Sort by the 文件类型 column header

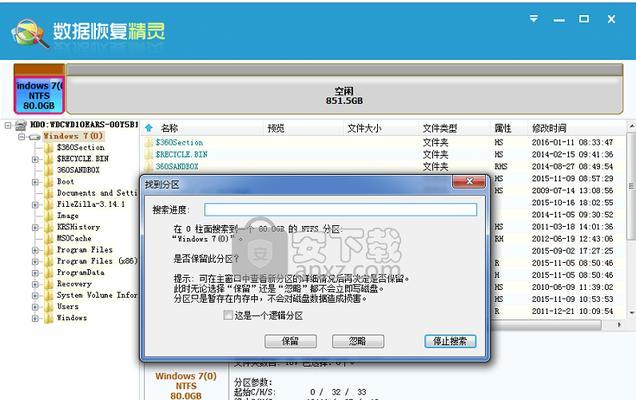tap(440, 129)
